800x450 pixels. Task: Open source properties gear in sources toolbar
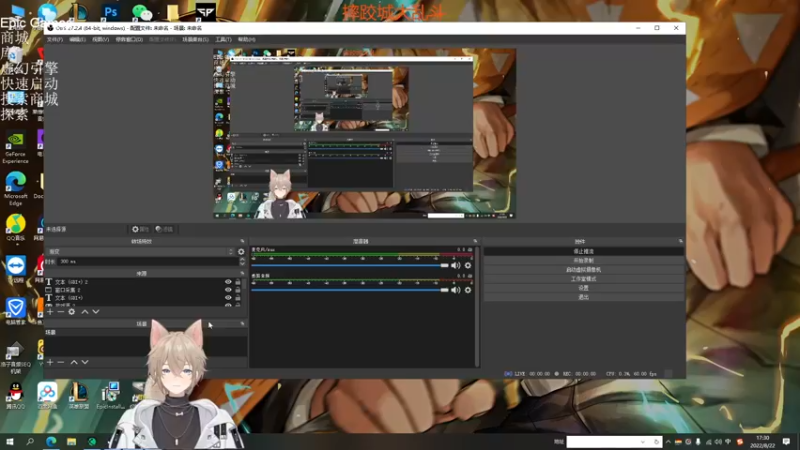click(x=71, y=311)
